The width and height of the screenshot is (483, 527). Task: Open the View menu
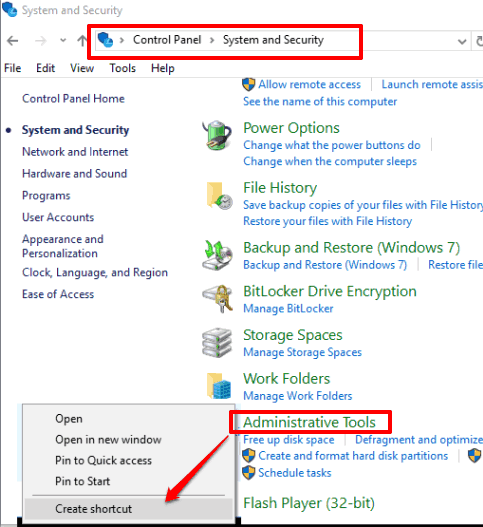(x=82, y=68)
